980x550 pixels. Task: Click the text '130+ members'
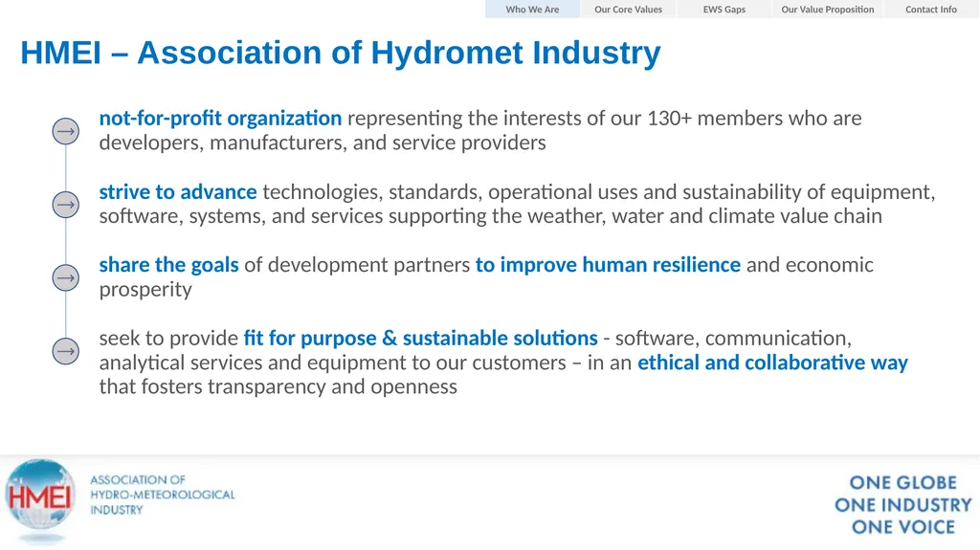(x=714, y=118)
